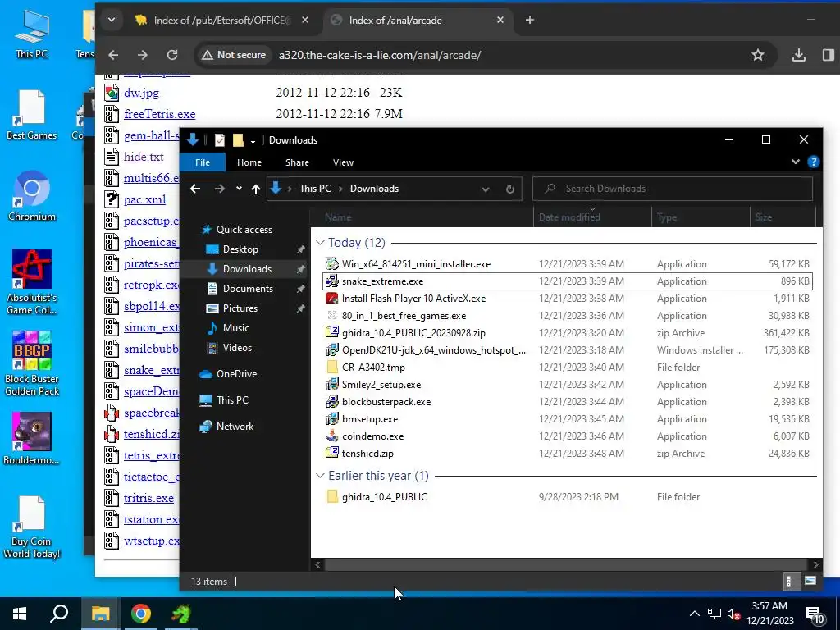Open File ribbon tab
The height and width of the screenshot is (630, 840).
click(203, 162)
